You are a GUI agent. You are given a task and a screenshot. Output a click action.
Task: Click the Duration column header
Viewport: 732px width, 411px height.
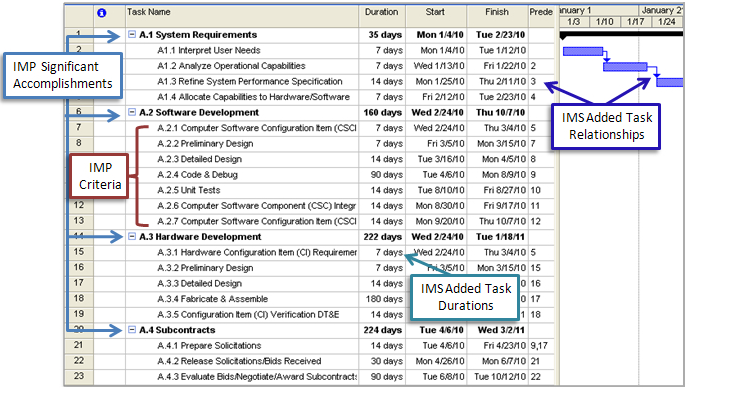click(x=382, y=14)
